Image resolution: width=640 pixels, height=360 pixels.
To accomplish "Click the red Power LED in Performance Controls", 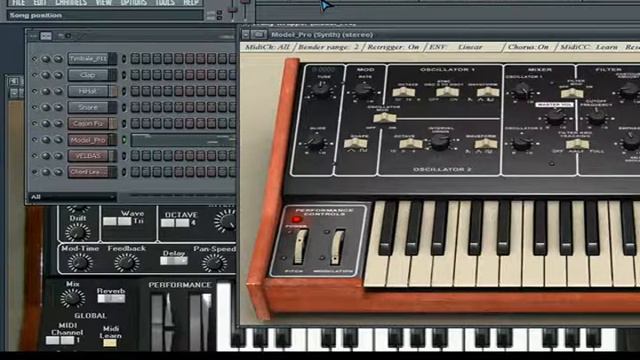I will coord(296,219).
